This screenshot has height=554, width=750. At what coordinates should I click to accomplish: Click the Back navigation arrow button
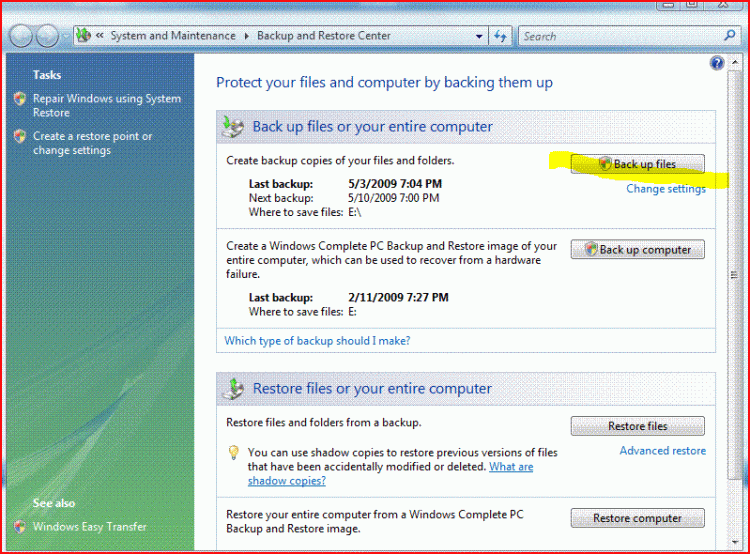pos(21,36)
